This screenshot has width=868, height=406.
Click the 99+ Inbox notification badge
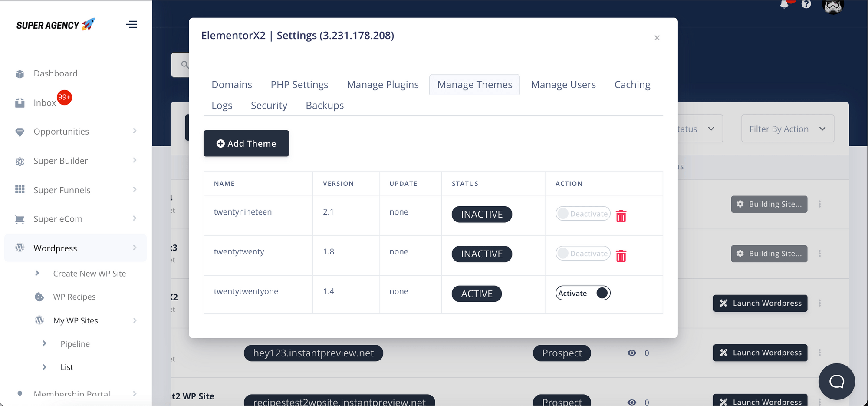point(64,97)
